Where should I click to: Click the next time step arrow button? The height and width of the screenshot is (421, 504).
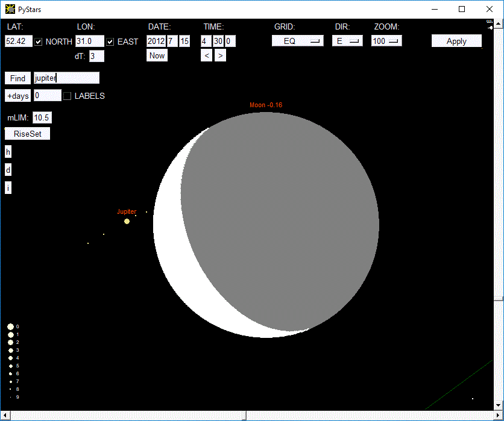pyautogui.click(x=220, y=55)
